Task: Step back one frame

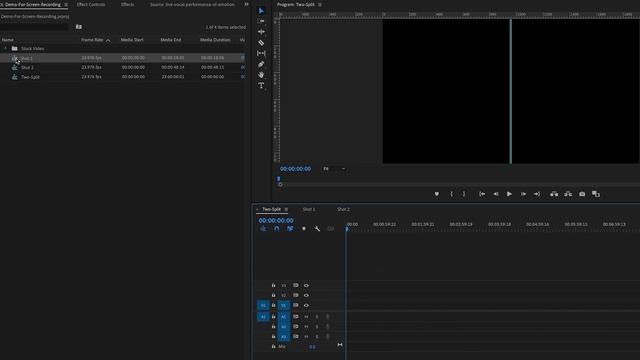Action: [496, 194]
